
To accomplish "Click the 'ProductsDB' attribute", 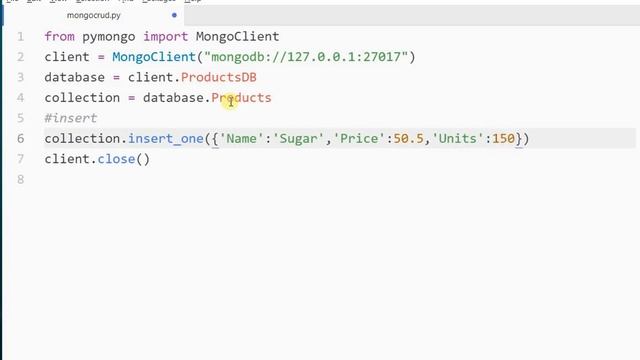I will click(x=218, y=78).
